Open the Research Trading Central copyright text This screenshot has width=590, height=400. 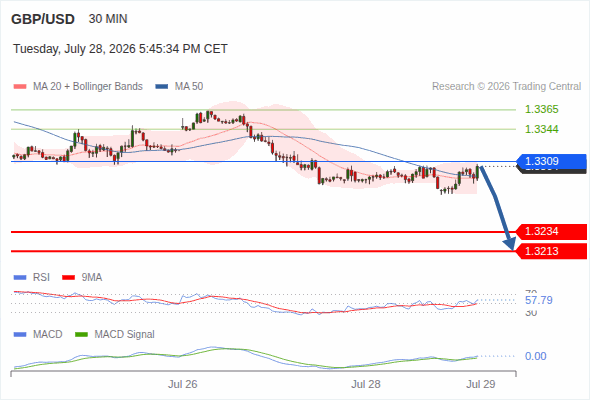click(506, 87)
